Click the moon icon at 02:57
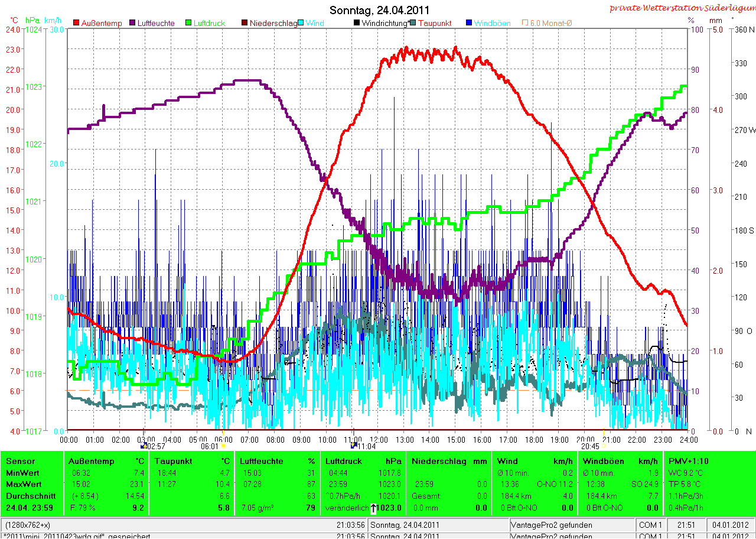The height and width of the screenshot is (539, 756). (x=144, y=446)
